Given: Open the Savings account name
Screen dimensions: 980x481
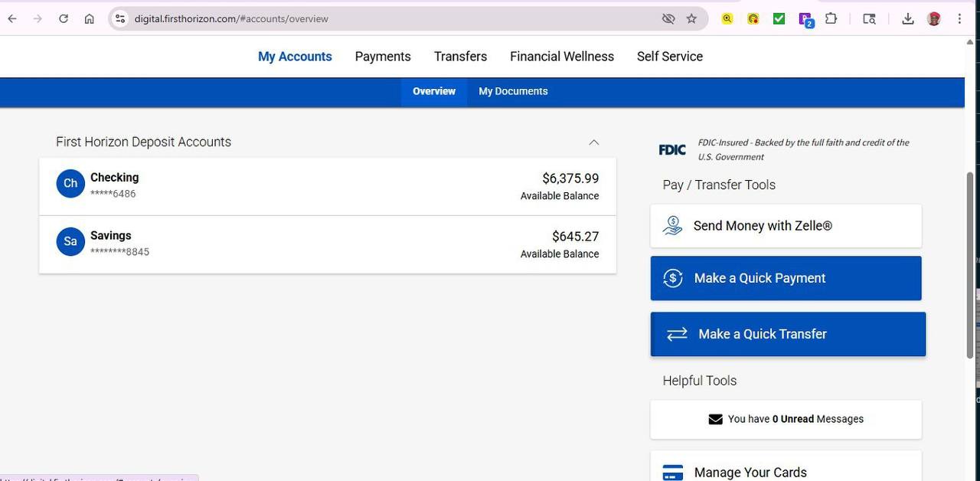Looking at the screenshot, I should point(111,235).
